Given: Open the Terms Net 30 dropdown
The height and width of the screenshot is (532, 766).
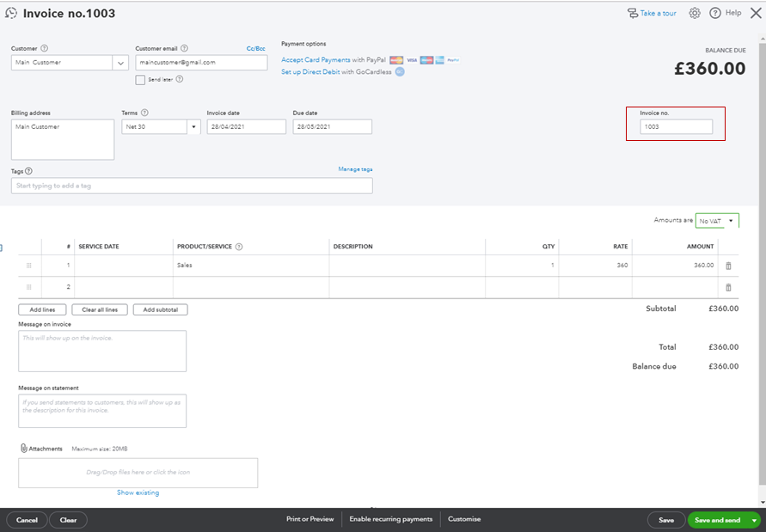Looking at the screenshot, I should coord(193,127).
